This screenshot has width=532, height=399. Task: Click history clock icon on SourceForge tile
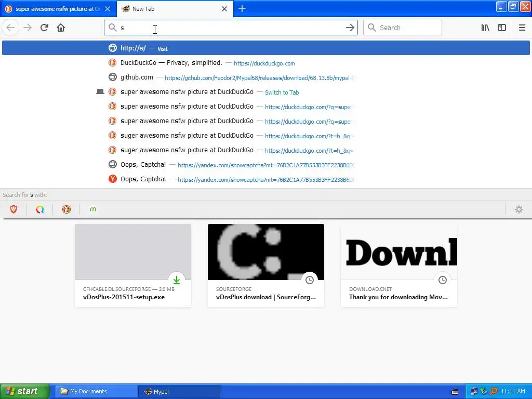310,280
